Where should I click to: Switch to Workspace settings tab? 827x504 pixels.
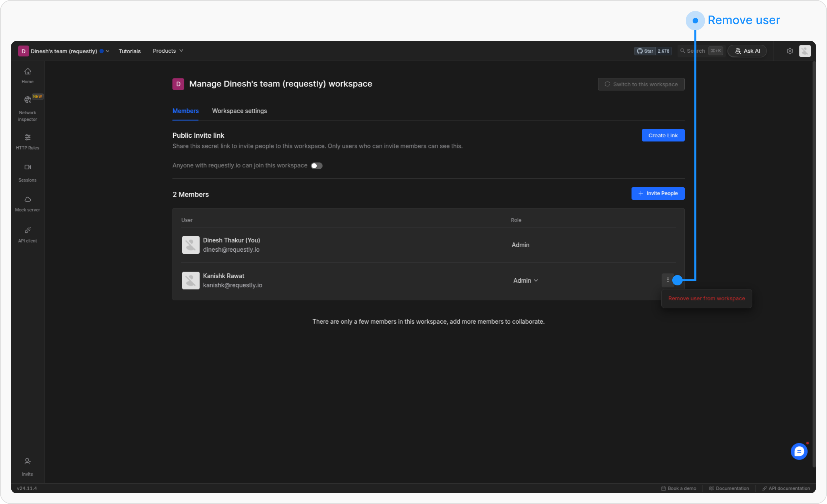[x=239, y=111]
